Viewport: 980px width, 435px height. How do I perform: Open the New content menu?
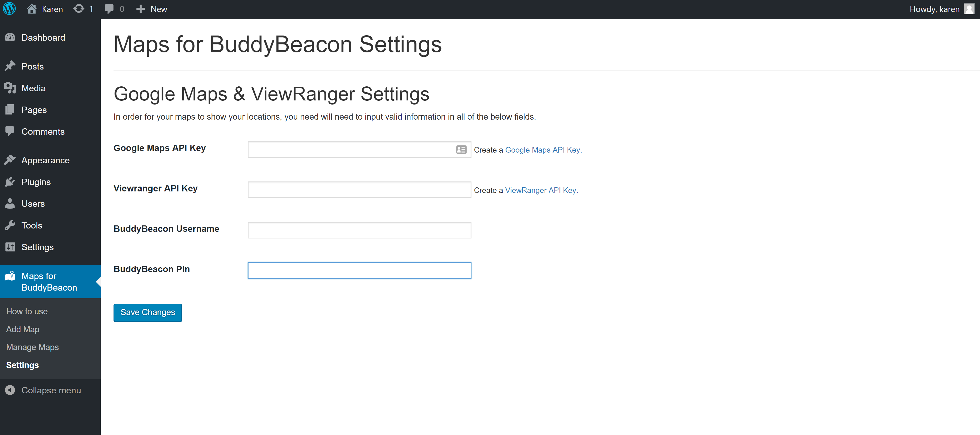coord(152,9)
